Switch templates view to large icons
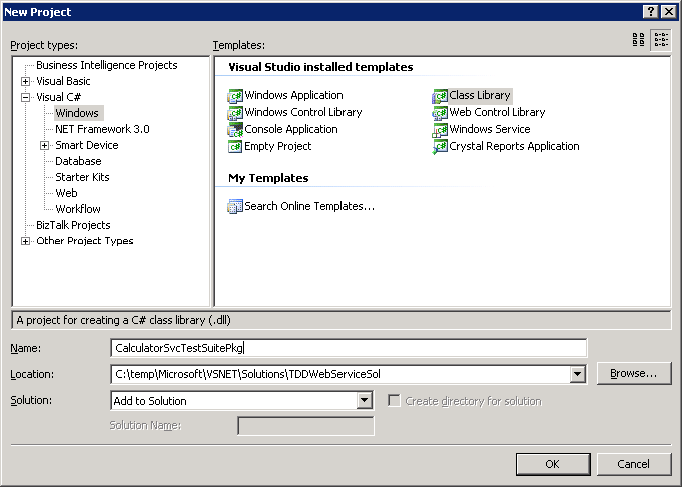 [x=639, y=40]
